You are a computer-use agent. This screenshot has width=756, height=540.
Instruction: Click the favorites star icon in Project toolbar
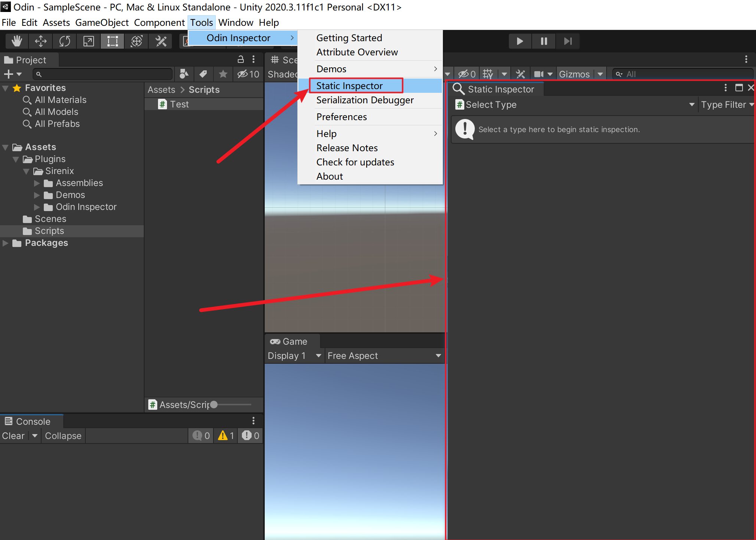pyautogui.click(x=223, y=74)
